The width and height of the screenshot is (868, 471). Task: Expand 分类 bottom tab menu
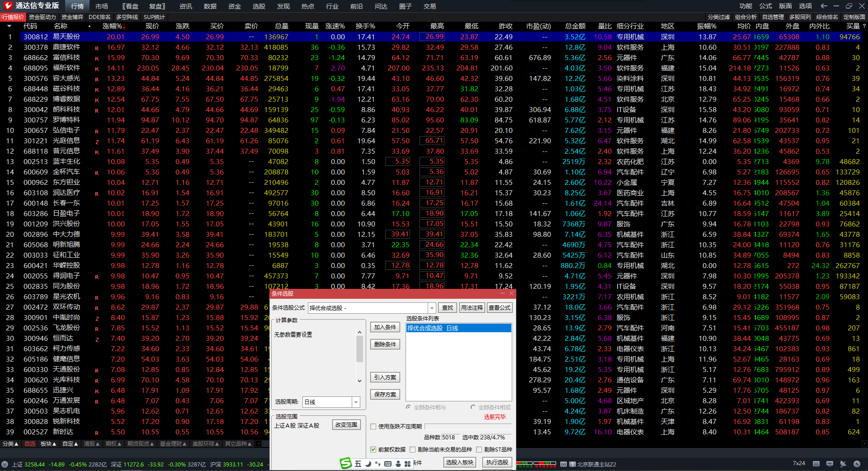coord(10,444)
